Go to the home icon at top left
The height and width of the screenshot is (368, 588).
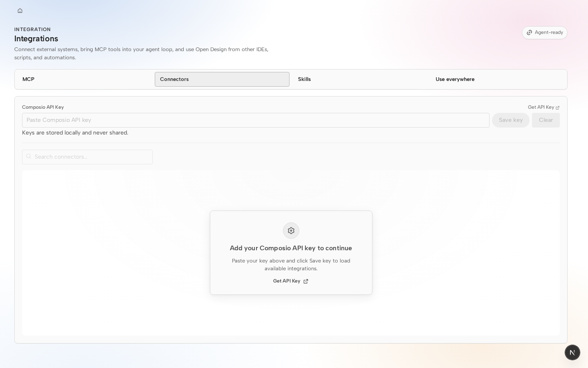pyautogui.click(x=20, y=11)
